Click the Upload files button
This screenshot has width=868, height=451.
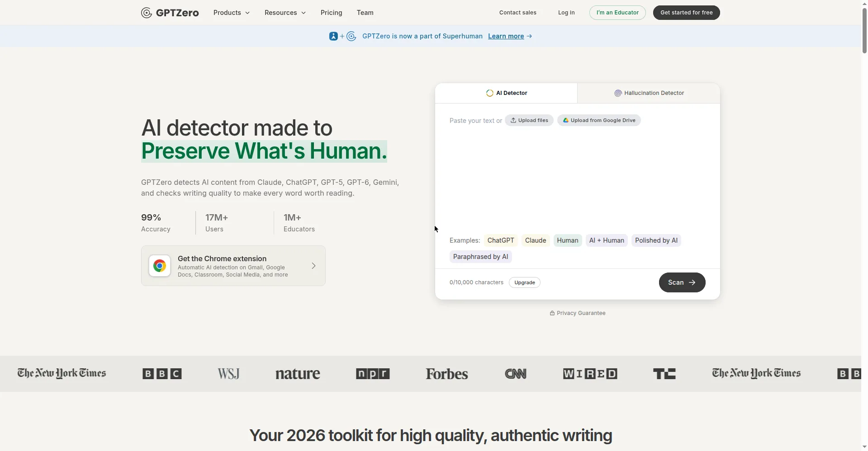pos(529,120)
